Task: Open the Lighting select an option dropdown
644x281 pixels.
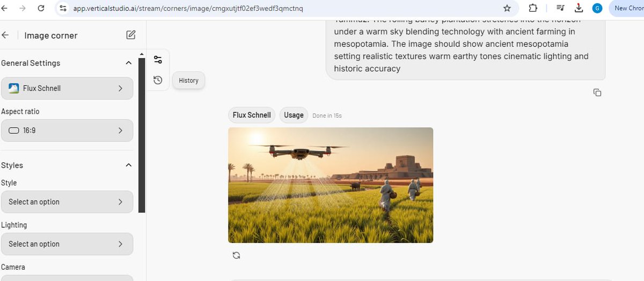Action: [67, 244]
